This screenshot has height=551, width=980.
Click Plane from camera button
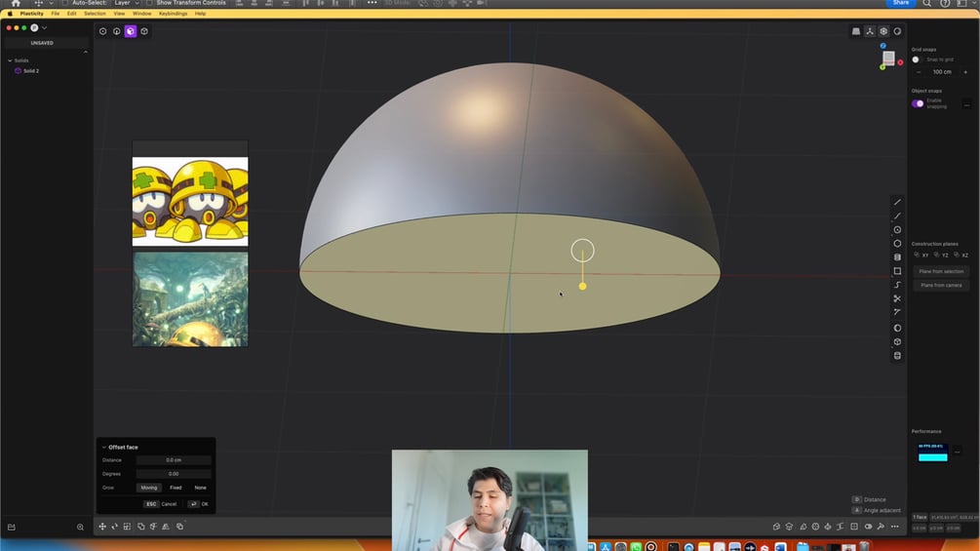click(941, 285)
